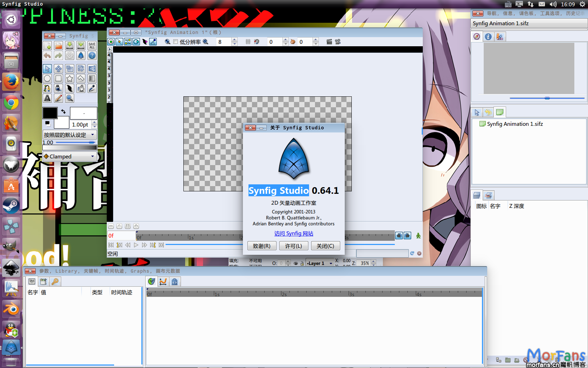Save the document using toolbox Save icon
The image size is (588, 368).
(70, 46)
